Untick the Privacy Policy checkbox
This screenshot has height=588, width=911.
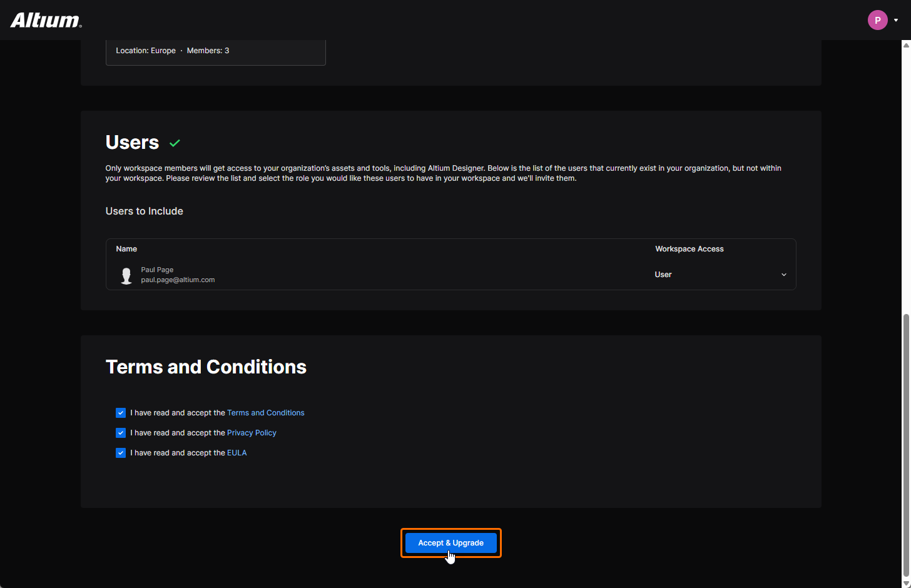click(121, 433)
